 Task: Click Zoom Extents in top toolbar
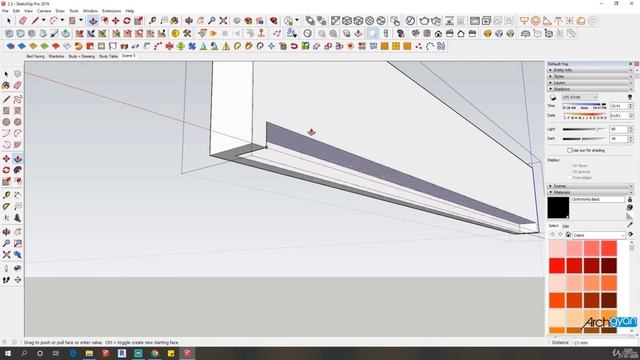click(x=223, y=20)
